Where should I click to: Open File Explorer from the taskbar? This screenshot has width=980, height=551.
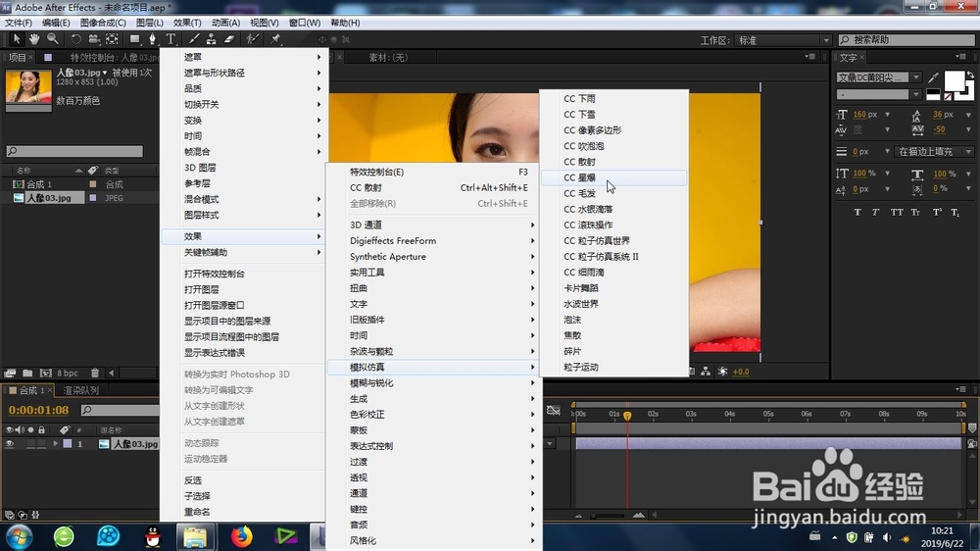click(196, 536)
